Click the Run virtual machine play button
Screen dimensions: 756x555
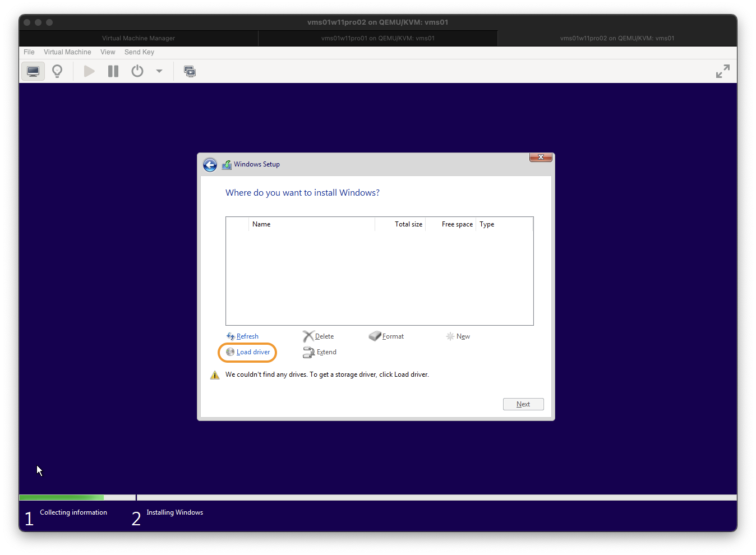click(x=89, y=71)
